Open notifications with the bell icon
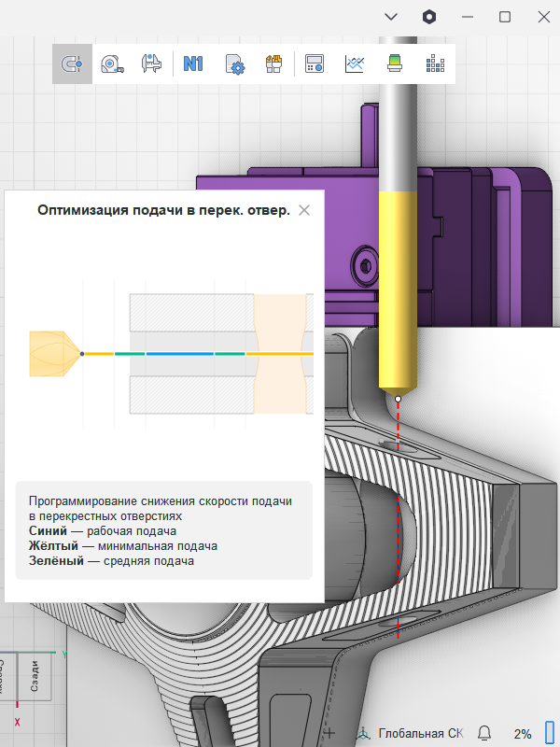The width and height of the screenshot is (560, 747). click(484, 733)
